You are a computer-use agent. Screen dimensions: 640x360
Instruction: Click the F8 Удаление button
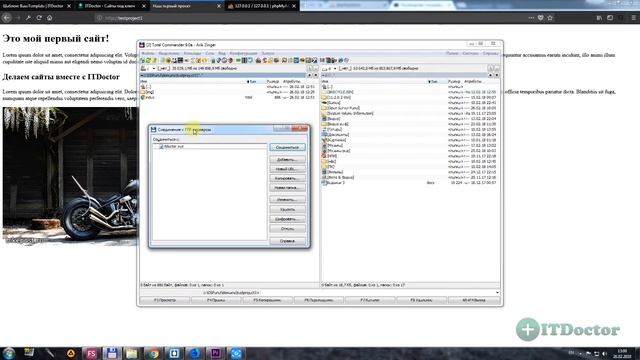click(422, 300)
